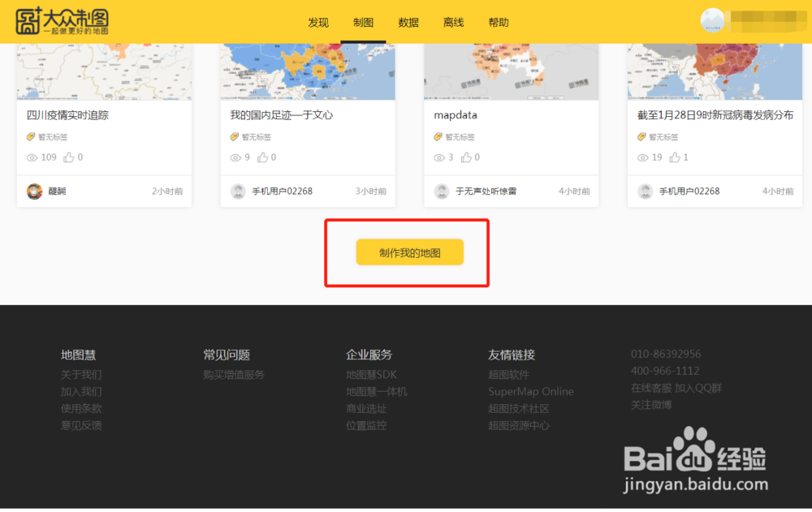812x512 pixels.
Task: Open the 数据 menu item
Action: 408,23
